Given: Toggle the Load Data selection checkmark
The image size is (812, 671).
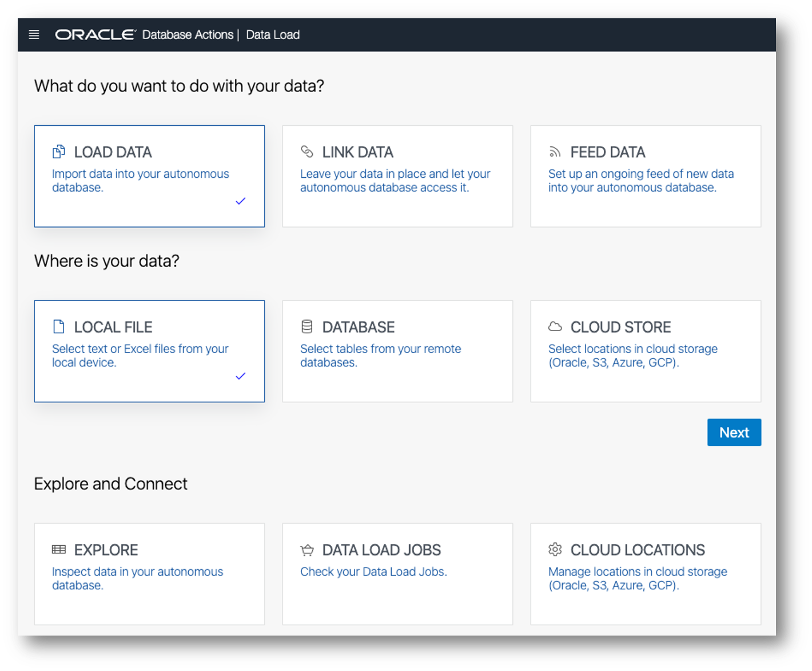Looking at the screenshot, I should pyautogui.click(x=241, y=201).
